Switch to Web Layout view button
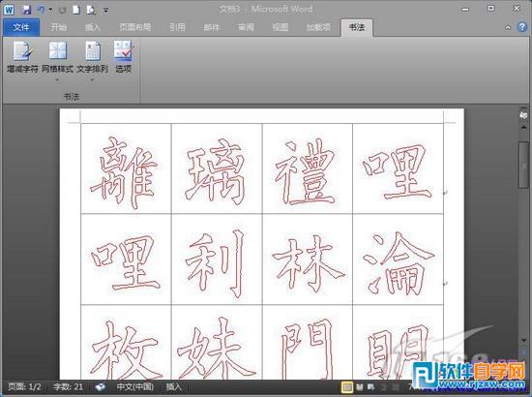The height and width of the screenshot is (397, 532). (371, 386)
